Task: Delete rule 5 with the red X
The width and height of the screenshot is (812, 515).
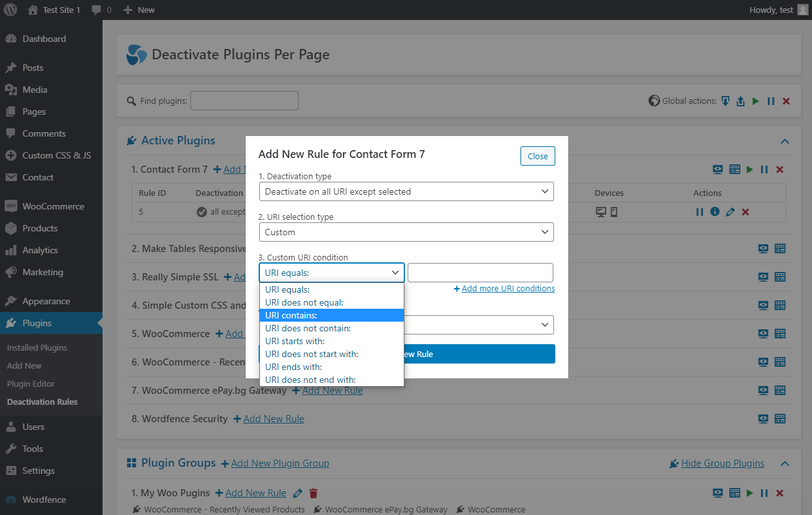Action: [x=746, y=211]
